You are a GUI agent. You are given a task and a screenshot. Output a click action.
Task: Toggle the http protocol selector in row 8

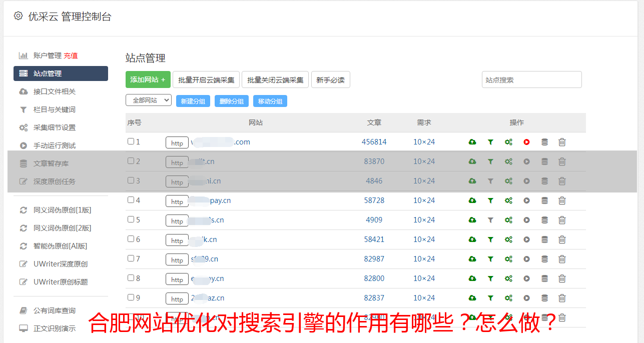click(x=177, y=279)
